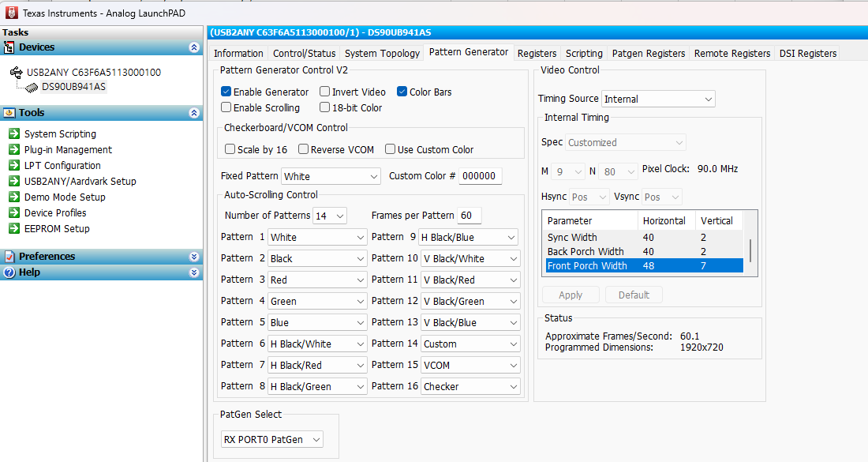The image size is (868, 462).
Task: Open Device Profiles tool link
Action: coord(55,212)
